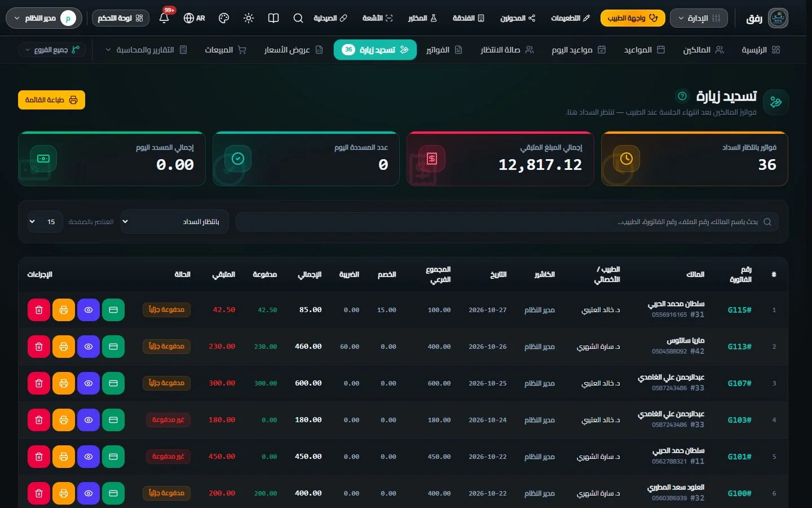
Task: Print invoice G101# with orange printer icon
Action: pyautogui.click(x=64, y=457)
